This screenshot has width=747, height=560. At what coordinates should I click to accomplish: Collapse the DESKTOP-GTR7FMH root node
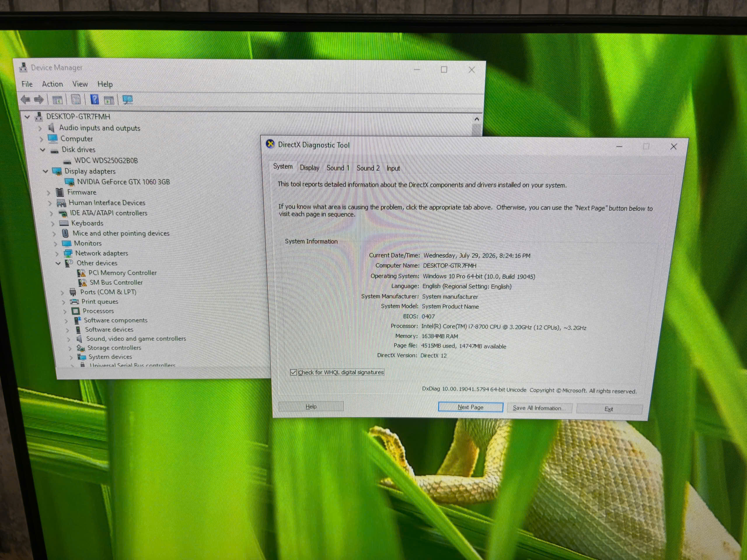click(x=27, y=117)
